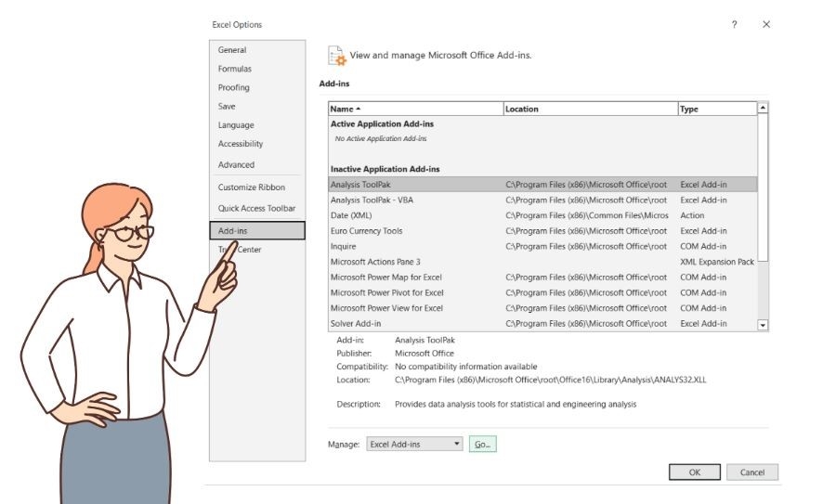This screenshot has width=836, height=504.
Task: Click the Active Application Add-ins group heading
Action: [x=382, y=123]
